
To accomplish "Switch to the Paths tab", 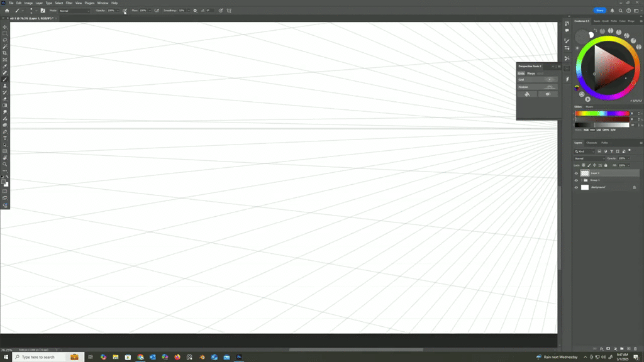I will tap(604, 143).
